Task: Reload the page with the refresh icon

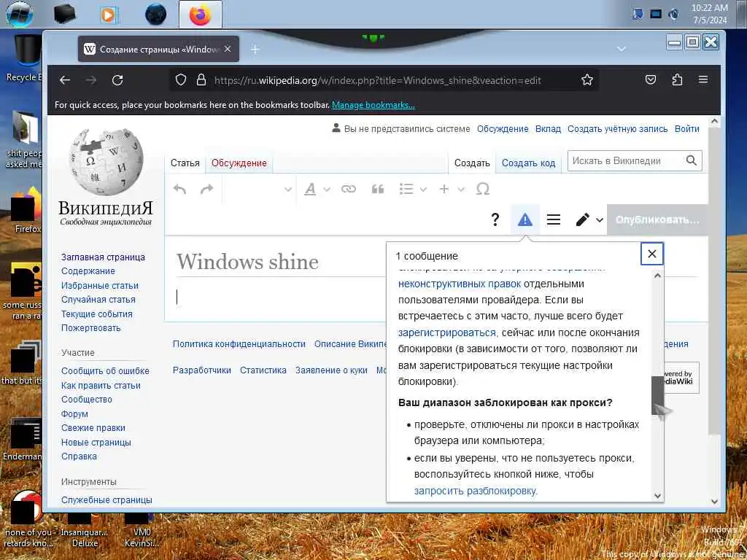Action: click(117, 80)
